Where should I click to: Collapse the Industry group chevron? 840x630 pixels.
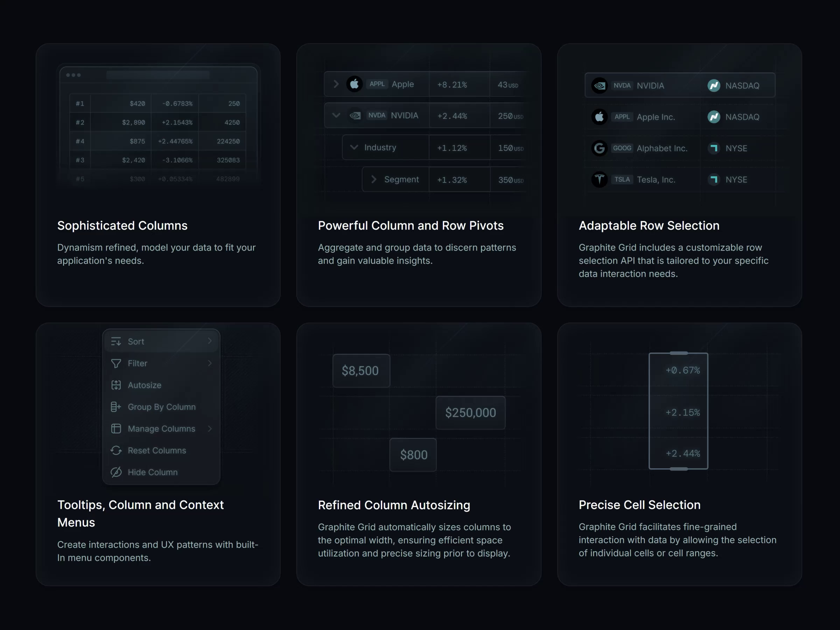[x=354, y=147]
